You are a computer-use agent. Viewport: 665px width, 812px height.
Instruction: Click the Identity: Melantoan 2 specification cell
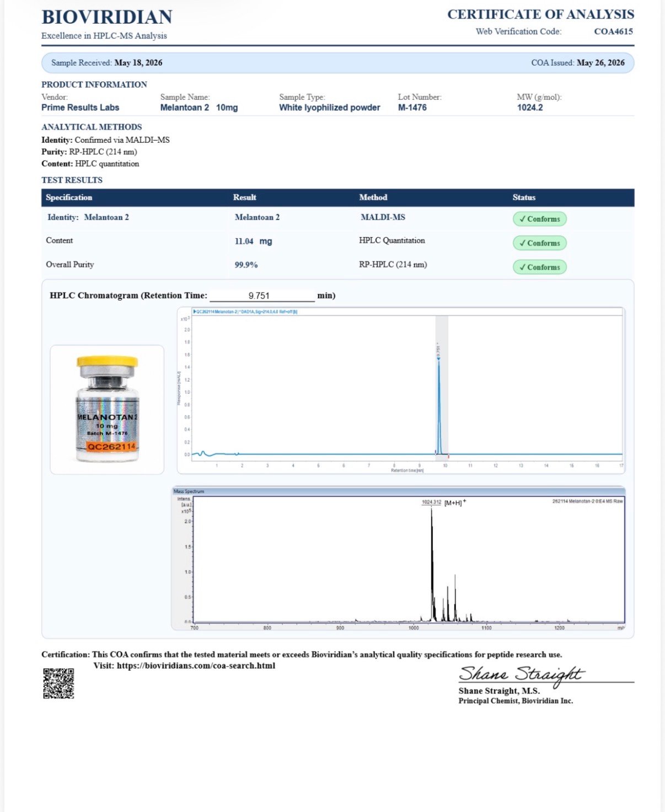88,217
